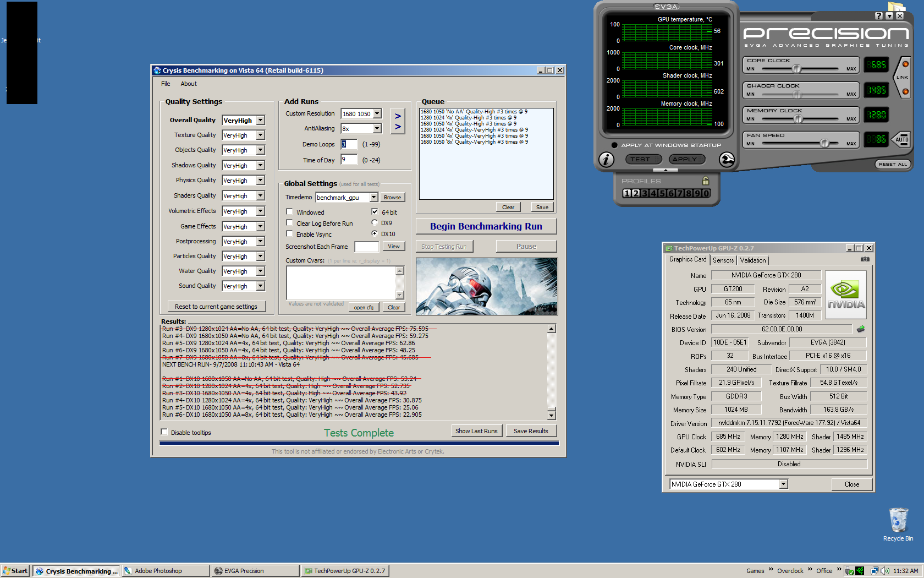Collapse the Precision profiles panel arrow
924x578 pixels.
coord(665,171)
